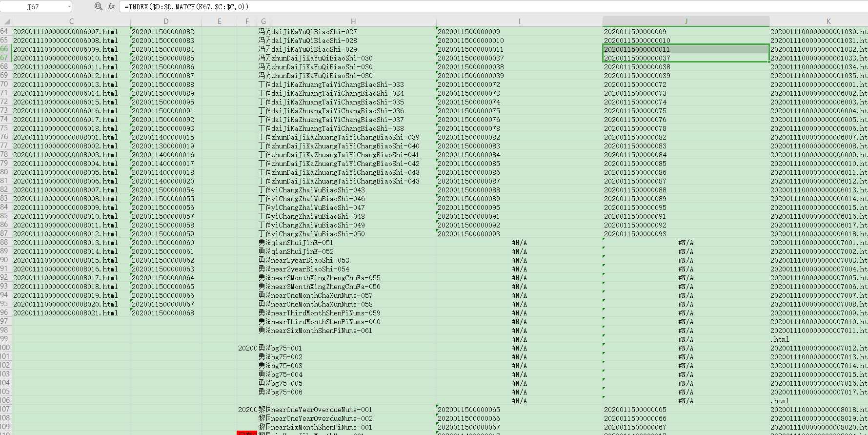This screenshot has width=868, height=435.
Task: Click column I cell 2020011500000009
Action: pos(520,32)
